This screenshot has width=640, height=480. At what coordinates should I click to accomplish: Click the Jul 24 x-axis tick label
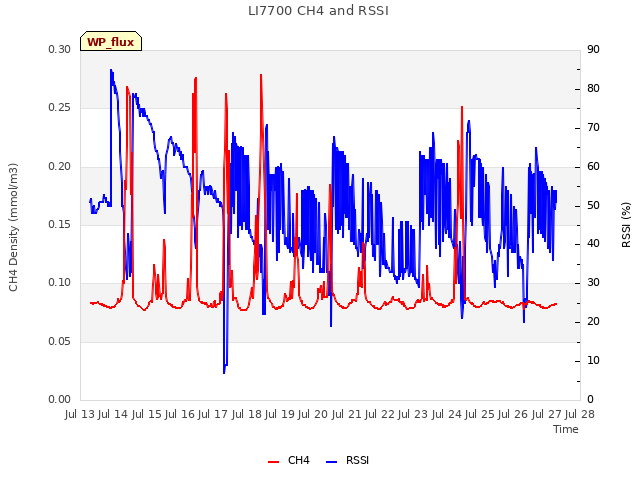pyautogui.click(x=447, y=414)
